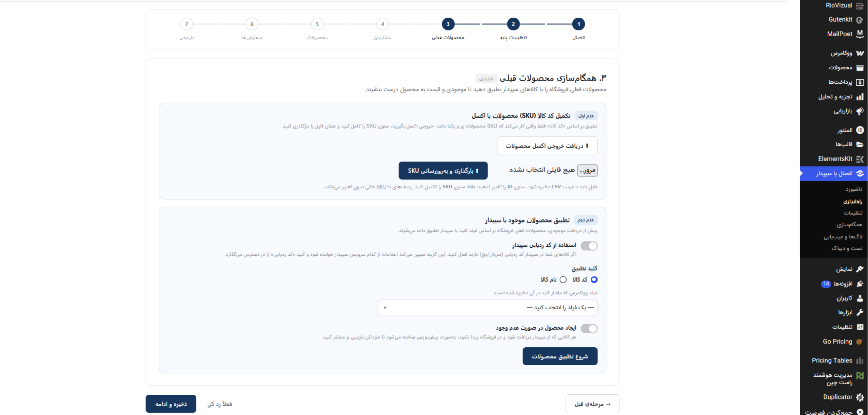Jump to wizard step 4 مشتریان
Screen dimensions: 868x415
(382, 24)
